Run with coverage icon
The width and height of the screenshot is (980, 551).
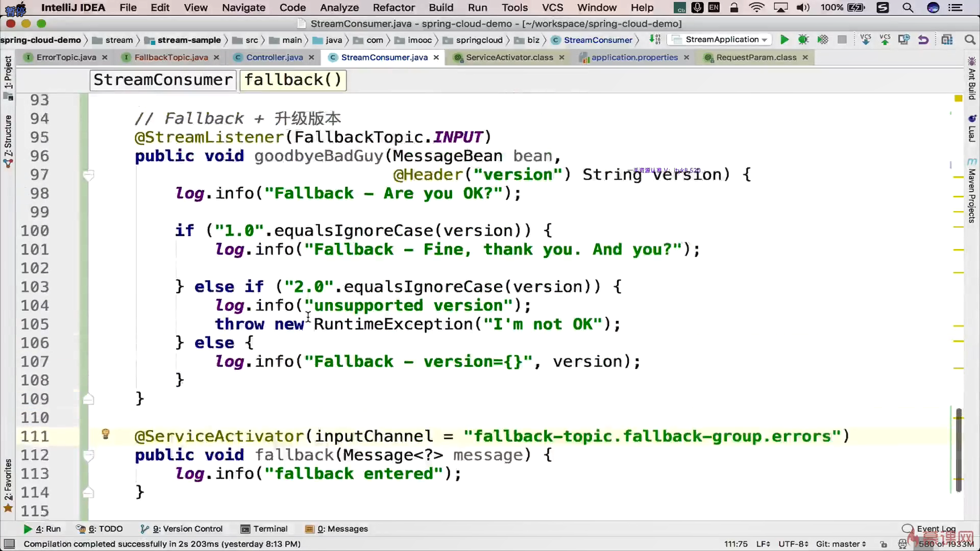click(x=823, y=40)
